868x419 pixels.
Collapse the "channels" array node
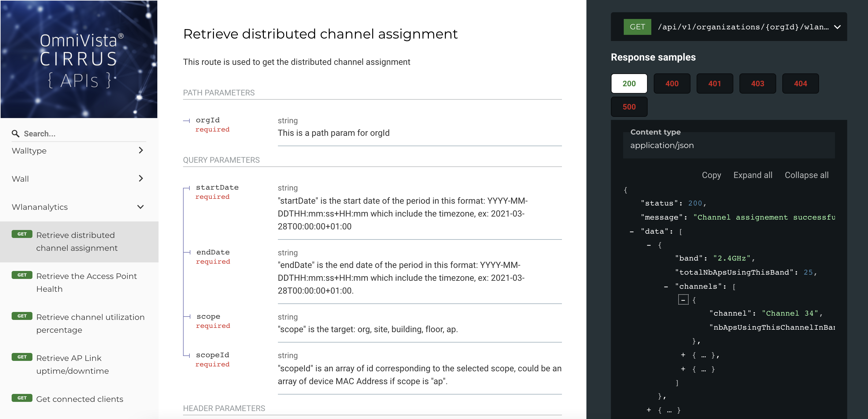tap(666, 287)
